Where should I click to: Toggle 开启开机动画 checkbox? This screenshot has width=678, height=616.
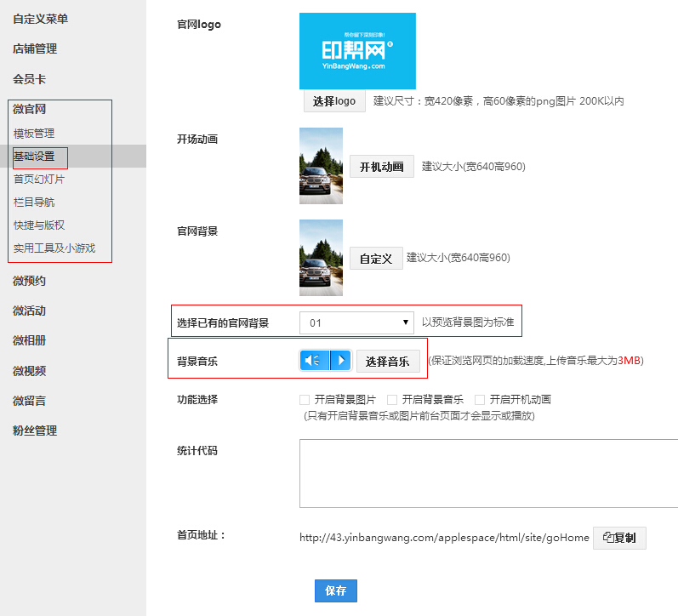click(x=480, y=399)
